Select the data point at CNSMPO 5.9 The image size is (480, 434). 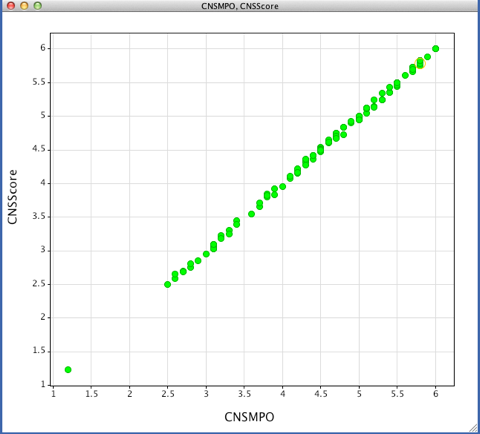click(x=428, y=57)
